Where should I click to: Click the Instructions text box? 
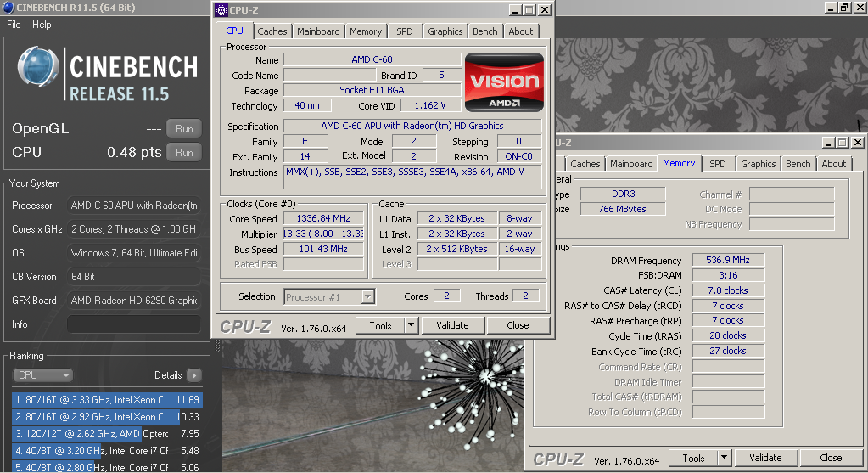[413, 177]
